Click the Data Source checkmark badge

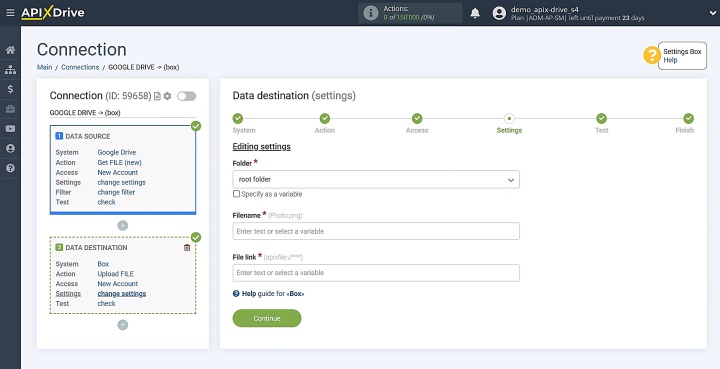(x=196, y=126)
